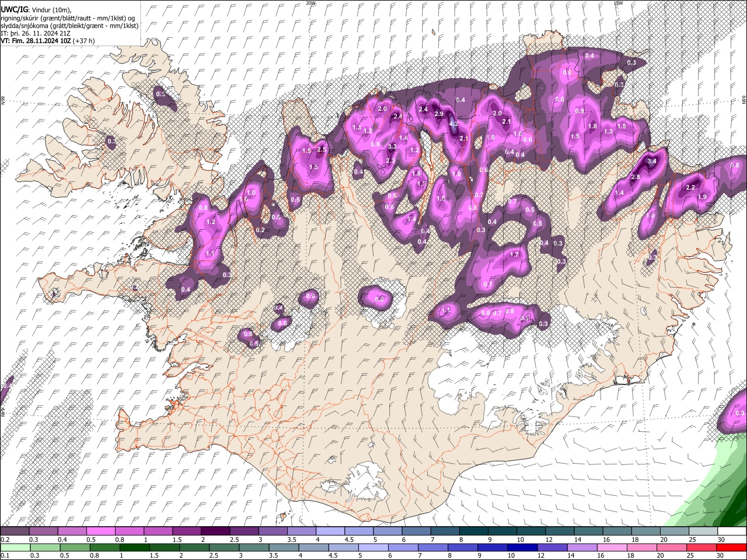This screenshot has height=560, width=747.
Task: Select the lavender 4 swatch in snow legend
Action: (x=329, y=531)
